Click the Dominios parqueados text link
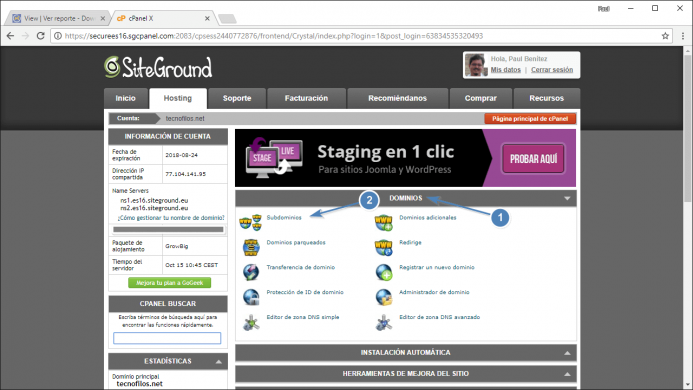 pos(296,242)
